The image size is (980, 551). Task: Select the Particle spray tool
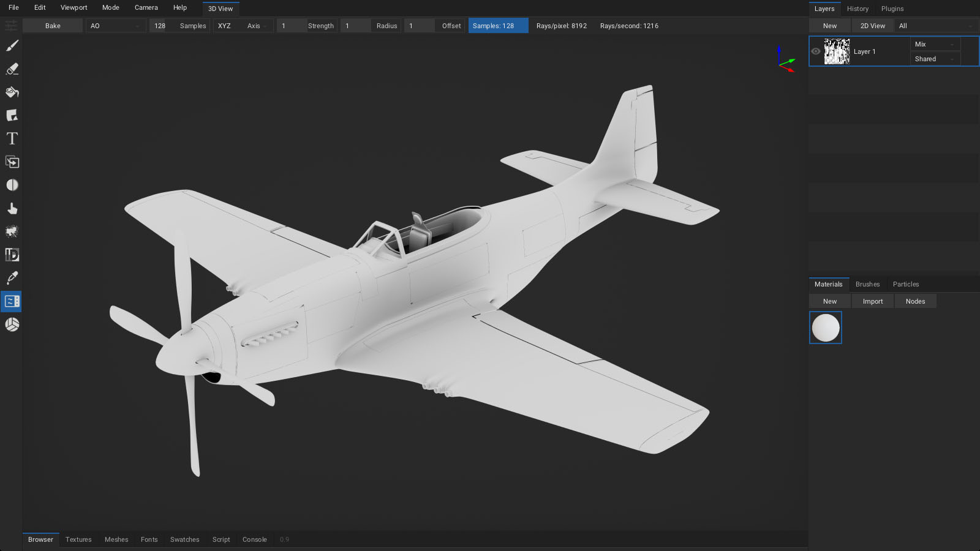pos(12,231)
